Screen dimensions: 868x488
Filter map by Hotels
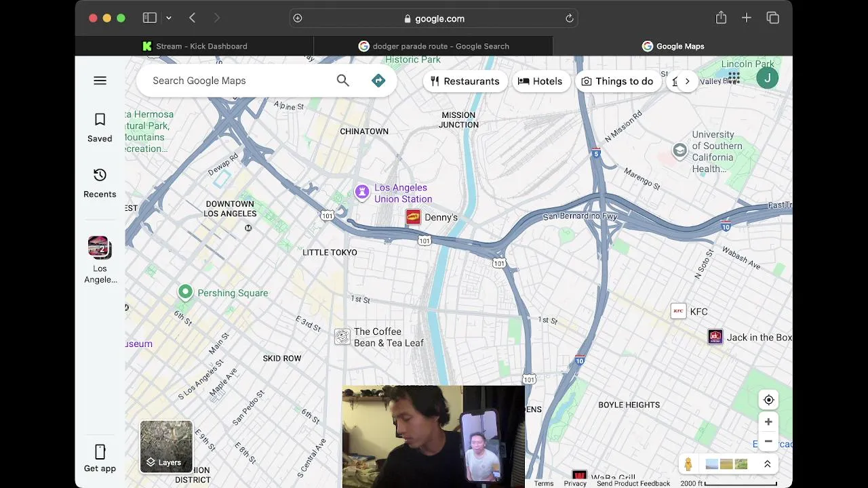[540, 81]
